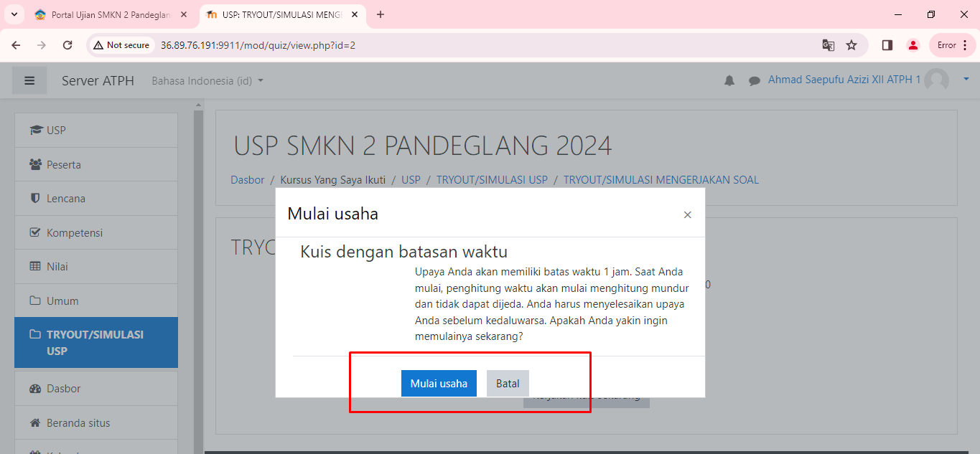
Task: Click the hamburger menu icon to toggle the sidebar
Action: (29, 80)
